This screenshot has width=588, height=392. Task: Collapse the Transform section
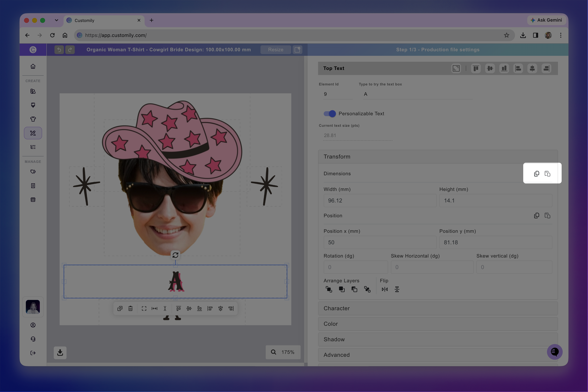(438, 157)
